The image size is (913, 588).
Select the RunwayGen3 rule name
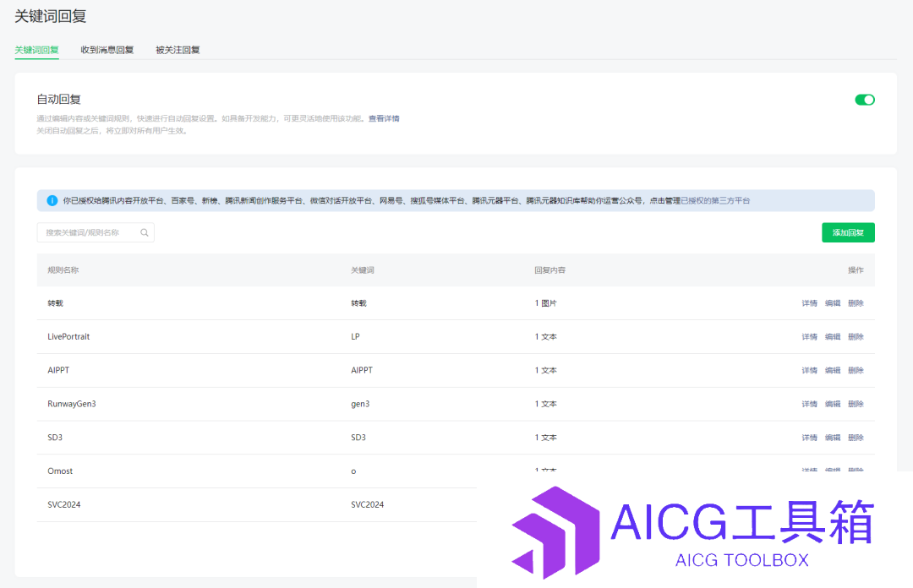point(72,404)
